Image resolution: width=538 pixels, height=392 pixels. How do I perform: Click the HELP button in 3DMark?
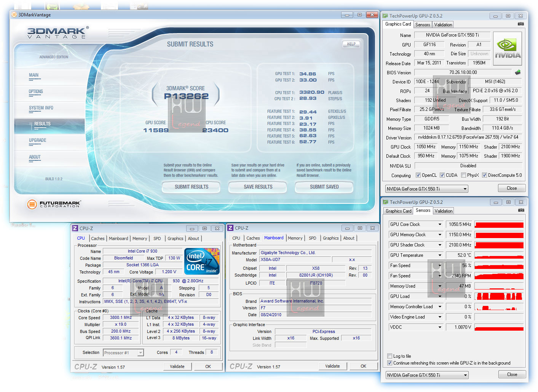coord(351,44)
